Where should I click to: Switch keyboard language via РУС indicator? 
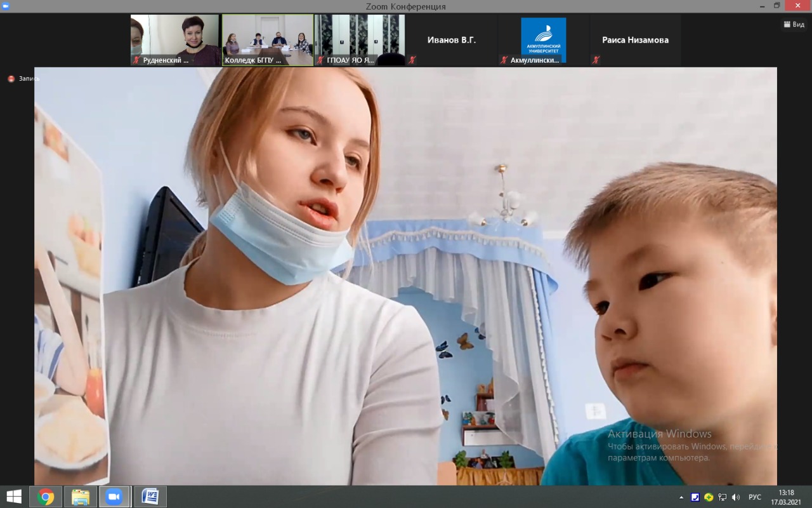[x=755, y=497]
